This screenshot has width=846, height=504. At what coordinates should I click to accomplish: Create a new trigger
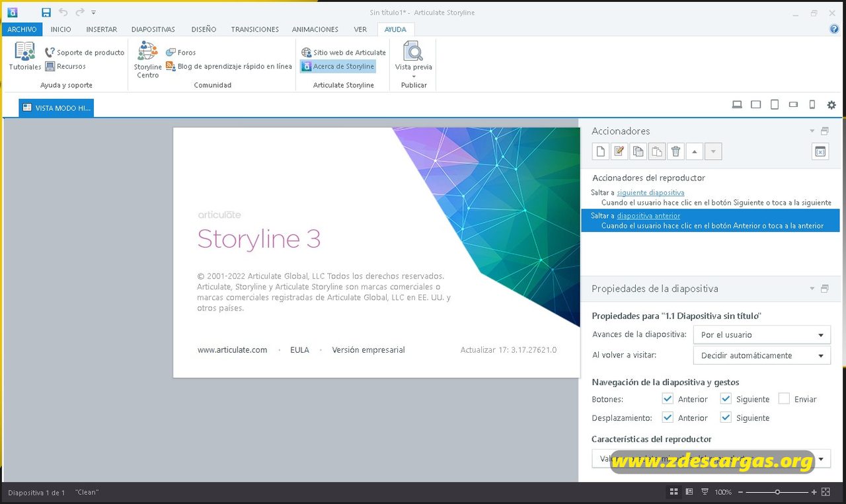(x=600, y=151)
